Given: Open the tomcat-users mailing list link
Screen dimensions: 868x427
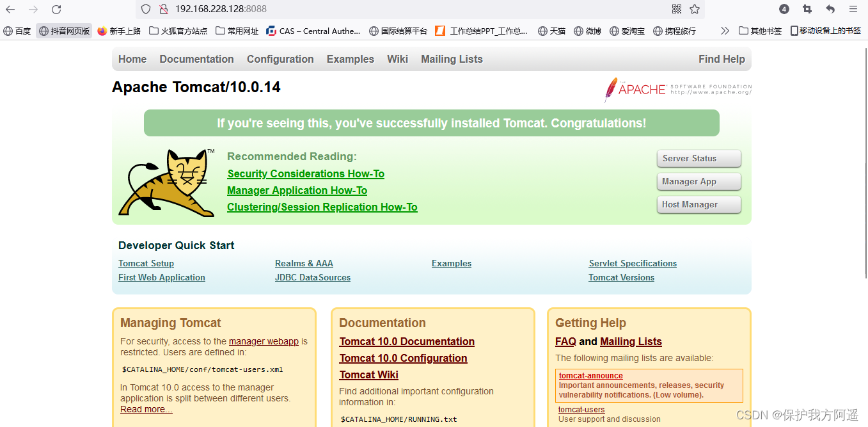Looking at the screenshot, I should pos(581,409).
